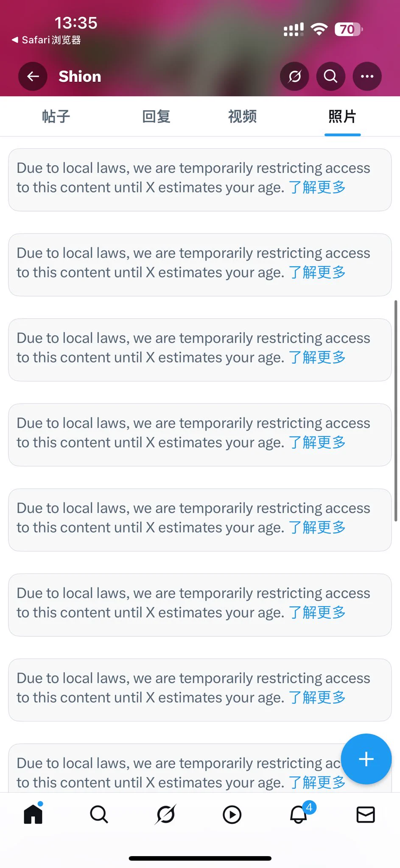This screenshot has height=868, width=400.
Task: Open Grok icon in profile header
Action: [294, 76]
